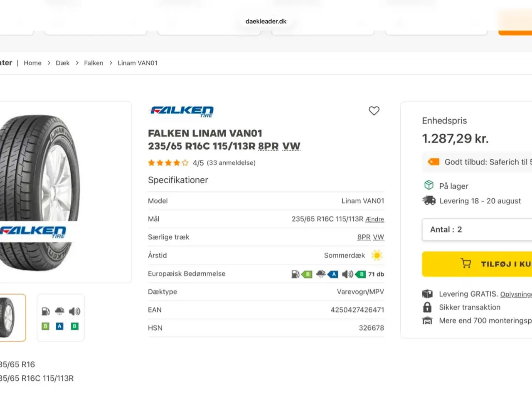The width and height of the screenshot is (532, 399).
Task: Click the free delivery package icon
Action: pos(427,294)
